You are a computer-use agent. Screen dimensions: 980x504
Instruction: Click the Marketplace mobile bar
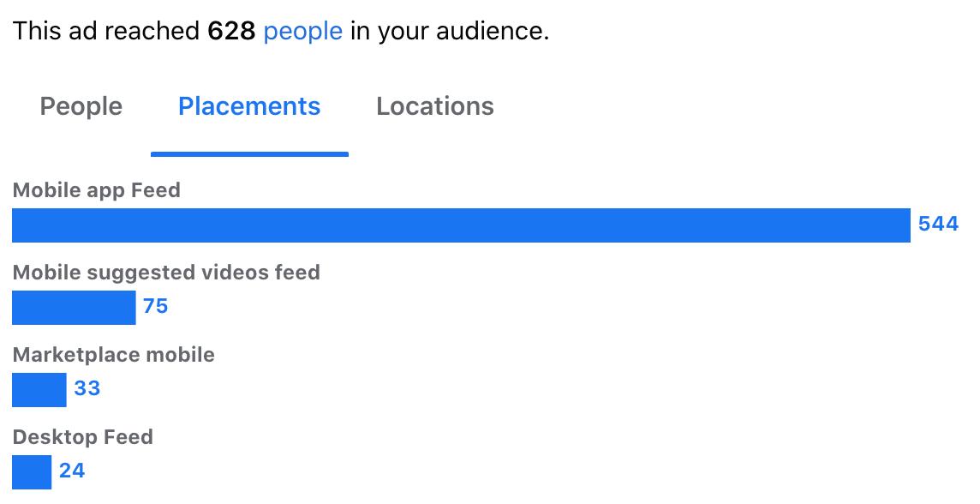(x=39, y=389)
